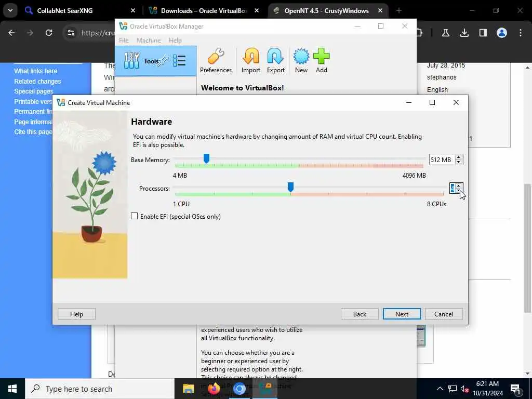Open File Explorer from the taskbar

188,389
